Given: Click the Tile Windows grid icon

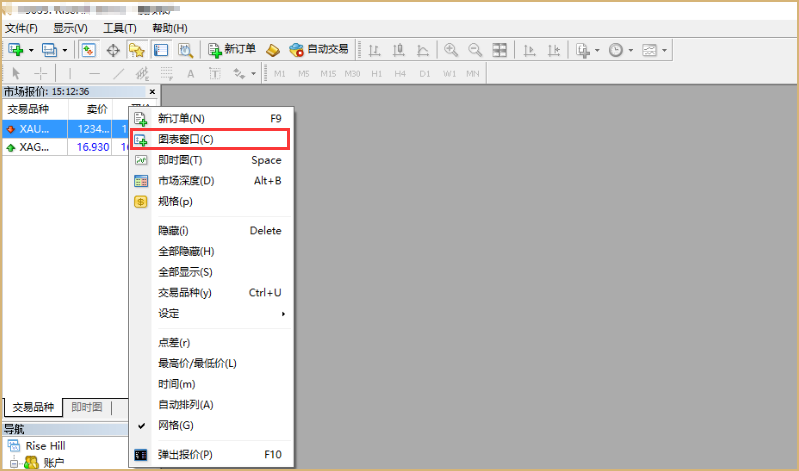Looking at the screenshot, I should pyautogui.click(x=500, y=49).
